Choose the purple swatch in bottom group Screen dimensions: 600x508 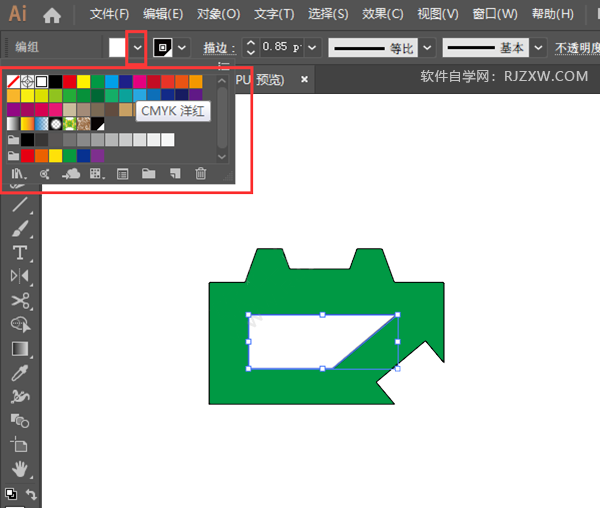click(98, 156)
